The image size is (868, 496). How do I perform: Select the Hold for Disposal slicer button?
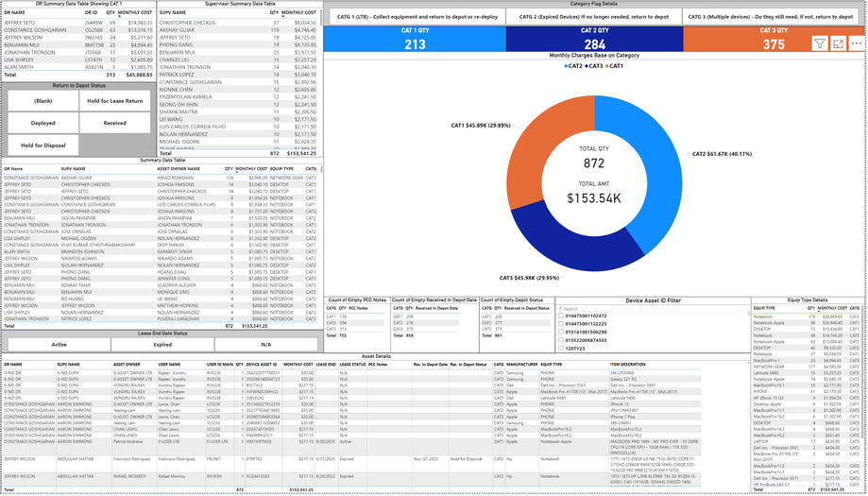(43, 145)
